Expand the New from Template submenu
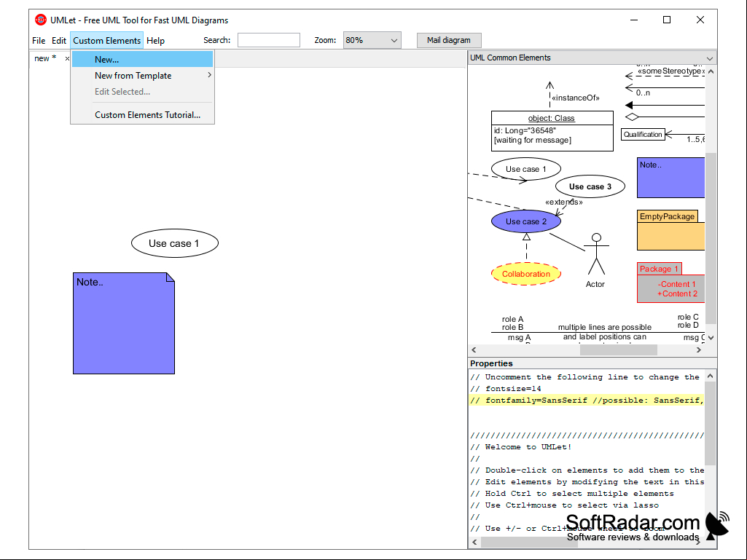Screen dimensions: 747x560 (x=142, y=76)
